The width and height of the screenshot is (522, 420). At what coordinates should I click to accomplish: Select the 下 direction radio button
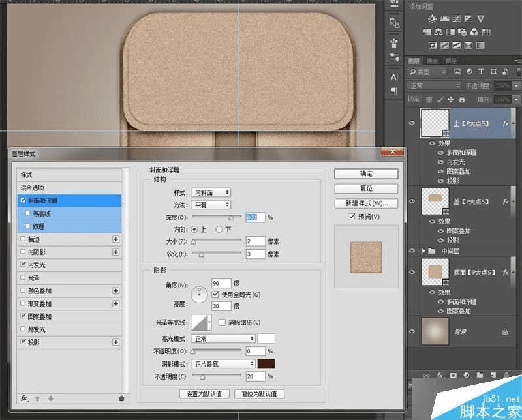219,230
